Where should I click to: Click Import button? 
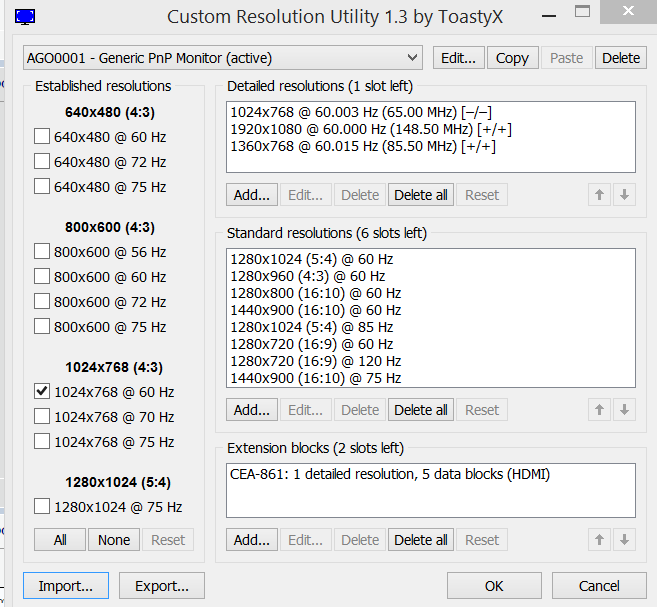click(65, 586)
